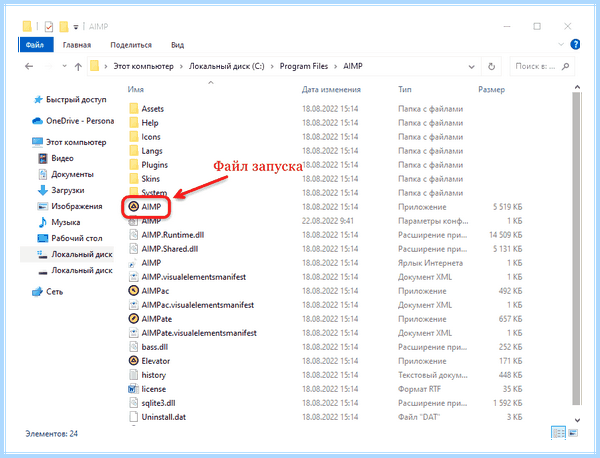
Task: Click the license RTF document icon
Action: point(133,389)
